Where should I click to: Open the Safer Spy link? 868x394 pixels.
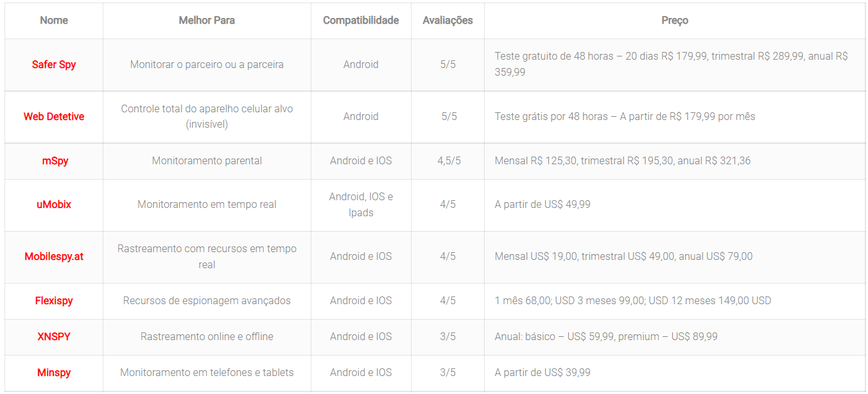pos(54,65)
